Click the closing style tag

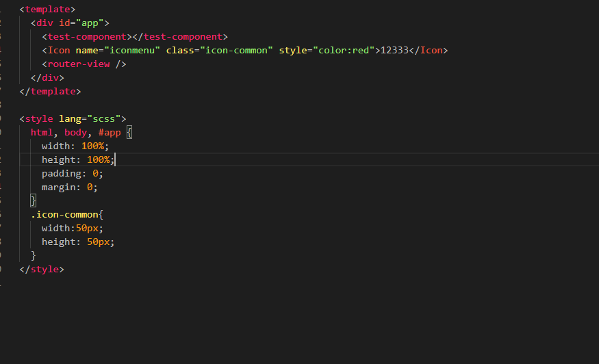pos(42,270)
